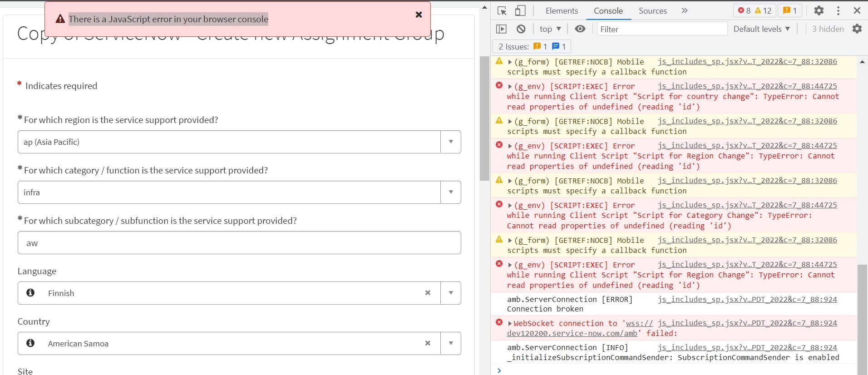Toggle the device toolbar icon
The image size is (868, 375).
tap(520, 11)
